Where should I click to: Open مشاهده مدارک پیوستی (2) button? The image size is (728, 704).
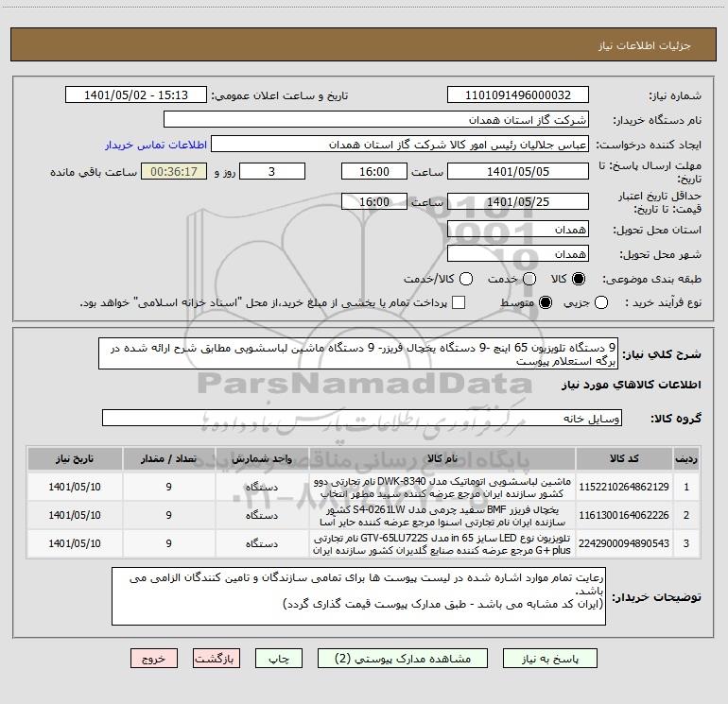403,659
